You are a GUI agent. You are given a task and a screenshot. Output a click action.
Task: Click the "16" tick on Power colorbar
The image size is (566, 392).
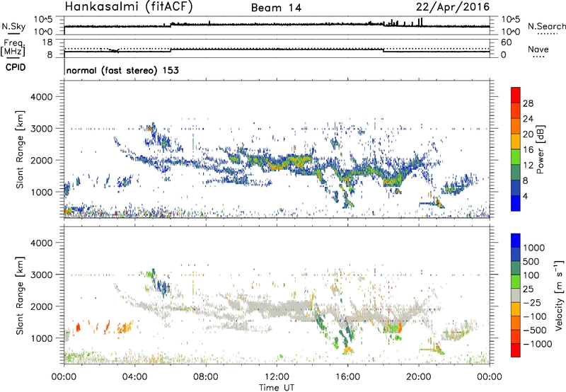coord(528,150)
